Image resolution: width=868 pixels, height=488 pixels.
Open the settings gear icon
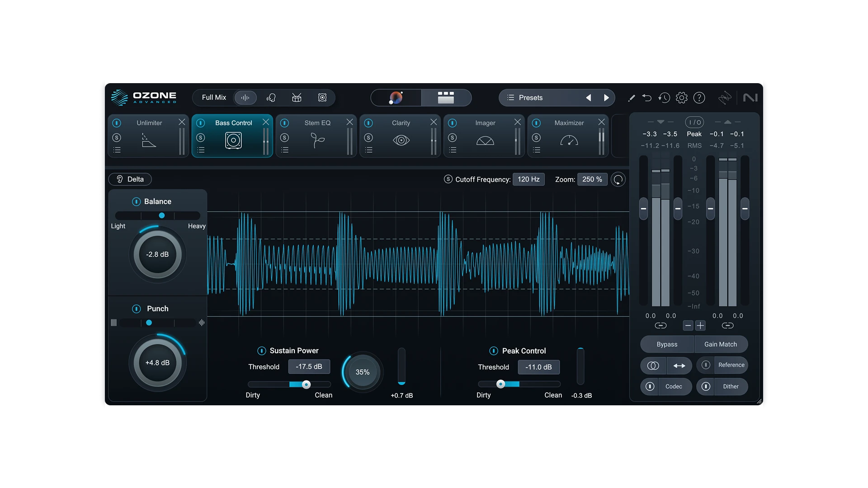click(x=681, y=98)
